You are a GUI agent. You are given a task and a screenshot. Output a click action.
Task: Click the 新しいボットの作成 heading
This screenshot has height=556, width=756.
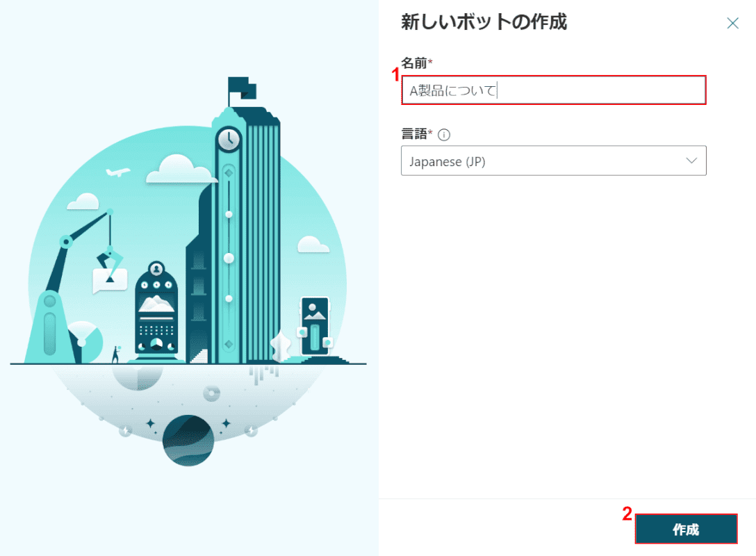click(484, 22)
